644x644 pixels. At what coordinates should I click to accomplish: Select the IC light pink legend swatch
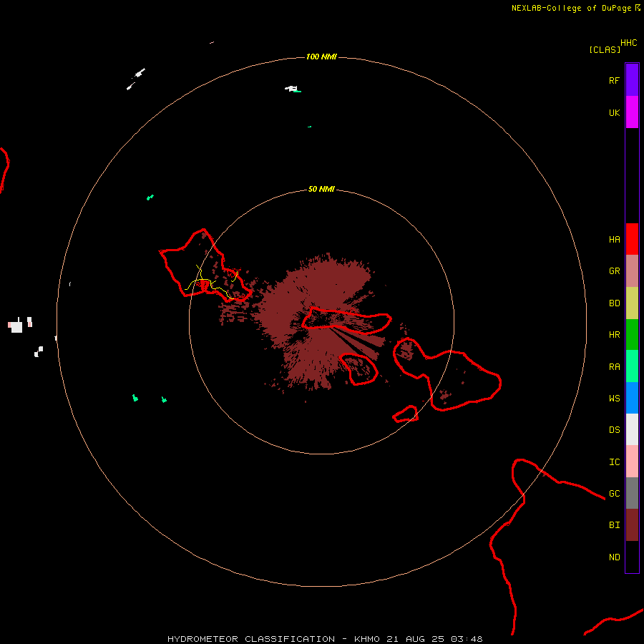click(632, 462)
